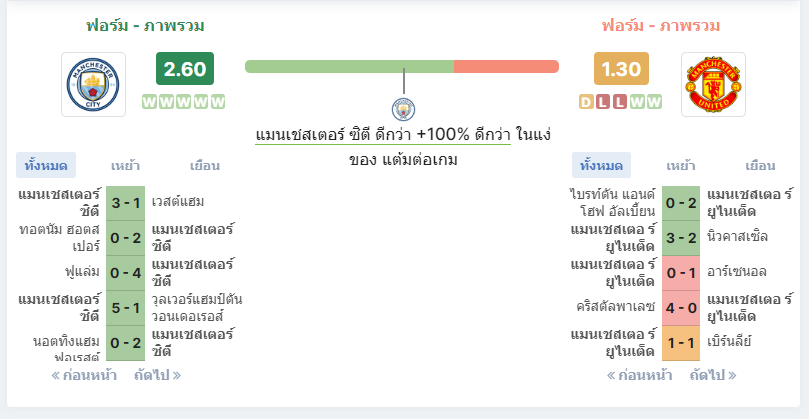The width and height of the screenshot is (809, 419).
Task: Switch to right เยือน tab
Action: tap(760, 166)
